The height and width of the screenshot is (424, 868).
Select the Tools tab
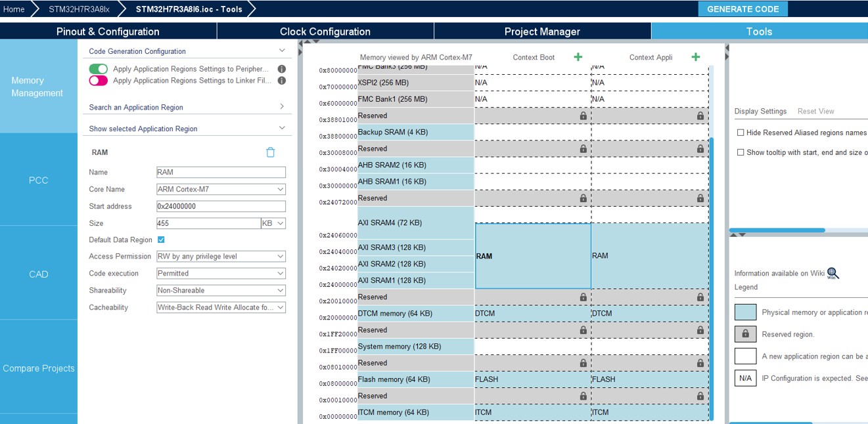coord(760,32)
